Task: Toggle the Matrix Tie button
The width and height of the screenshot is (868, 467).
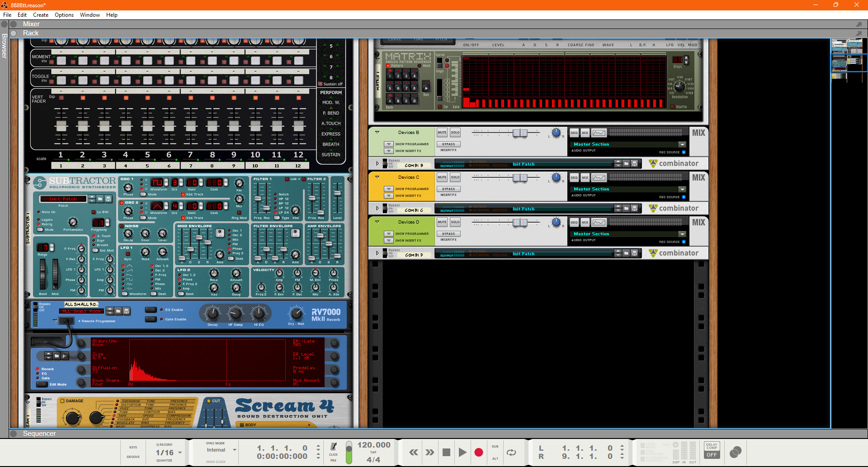Action: [x=439, y=107]
